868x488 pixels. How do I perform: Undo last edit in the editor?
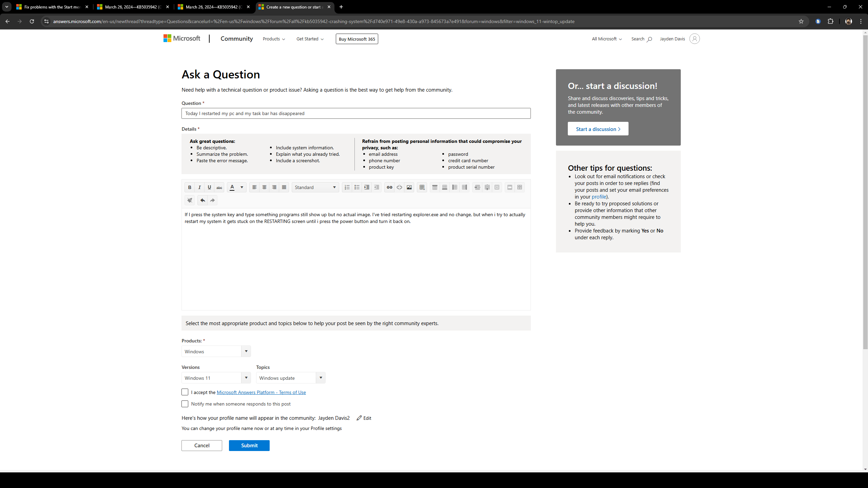pyautogui.click(x=202, y=200)
